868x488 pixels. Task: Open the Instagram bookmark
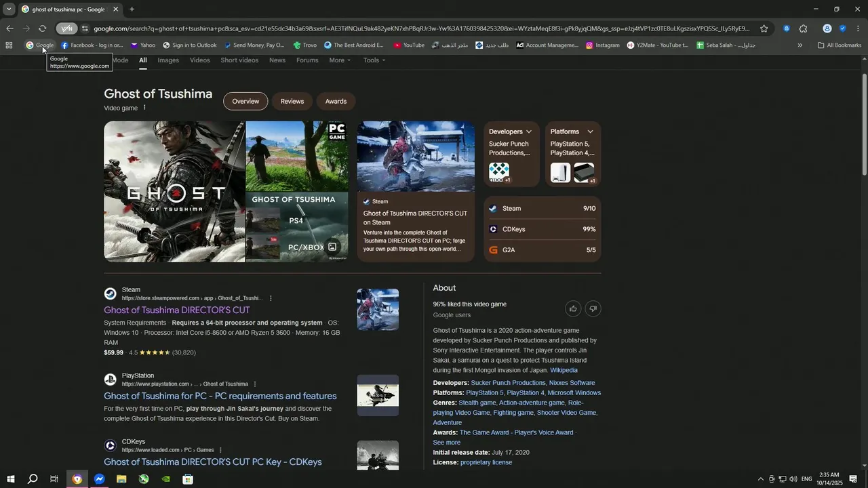[603, 45]
